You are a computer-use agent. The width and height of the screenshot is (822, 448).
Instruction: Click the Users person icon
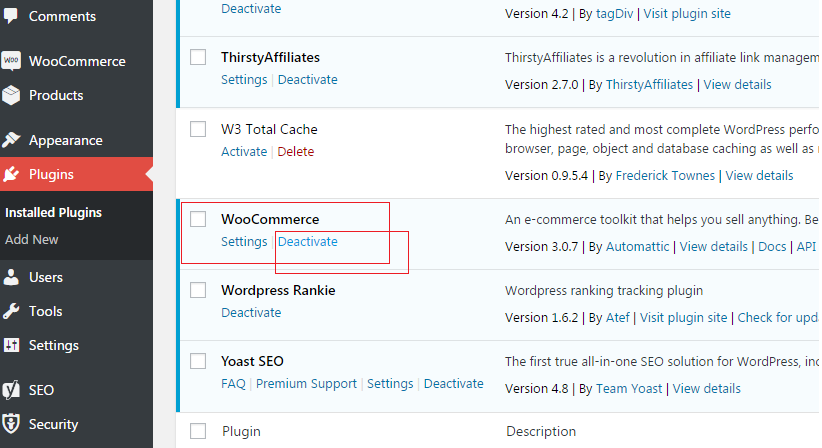pyautogui.click(x=11, y=277)
